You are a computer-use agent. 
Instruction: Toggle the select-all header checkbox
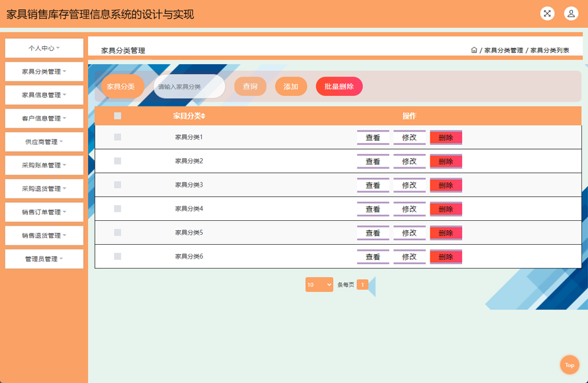(x=117, y=116)
